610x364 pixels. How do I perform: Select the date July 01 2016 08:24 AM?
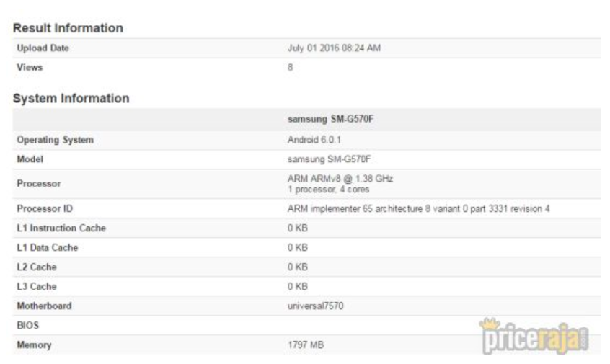click(334, 48)
